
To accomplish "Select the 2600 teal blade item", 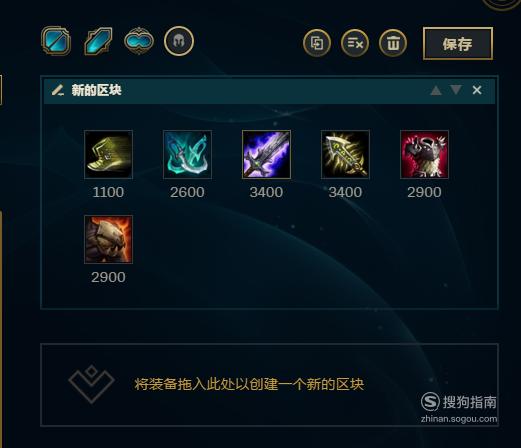I will click(187, 154).
